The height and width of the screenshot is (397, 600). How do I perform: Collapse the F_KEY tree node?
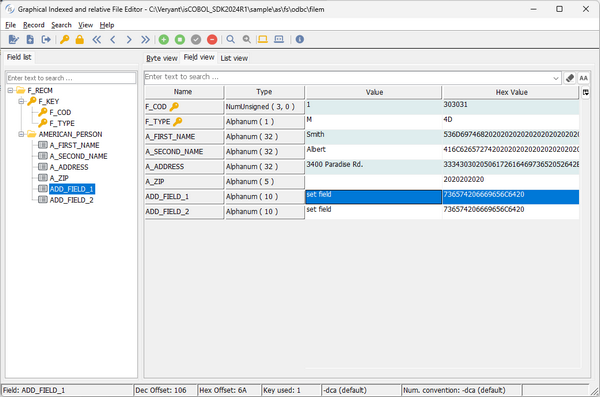(x=21, y=101)
